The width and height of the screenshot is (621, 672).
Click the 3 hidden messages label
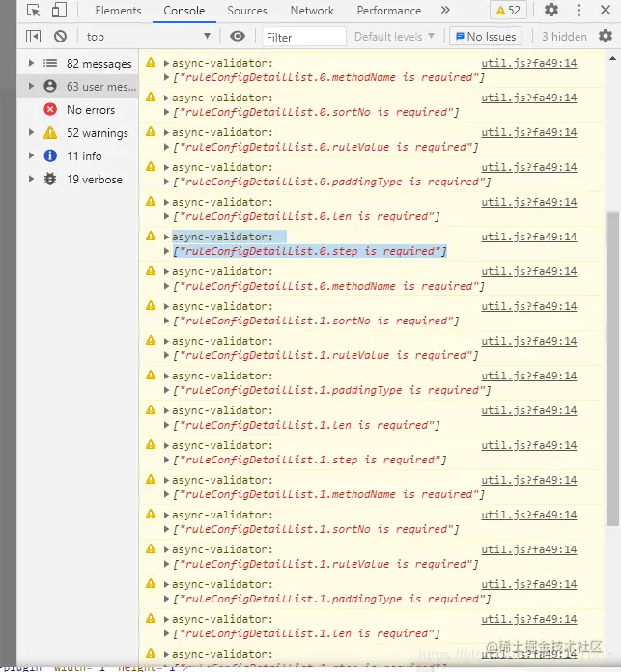click(x=564, y=37)
